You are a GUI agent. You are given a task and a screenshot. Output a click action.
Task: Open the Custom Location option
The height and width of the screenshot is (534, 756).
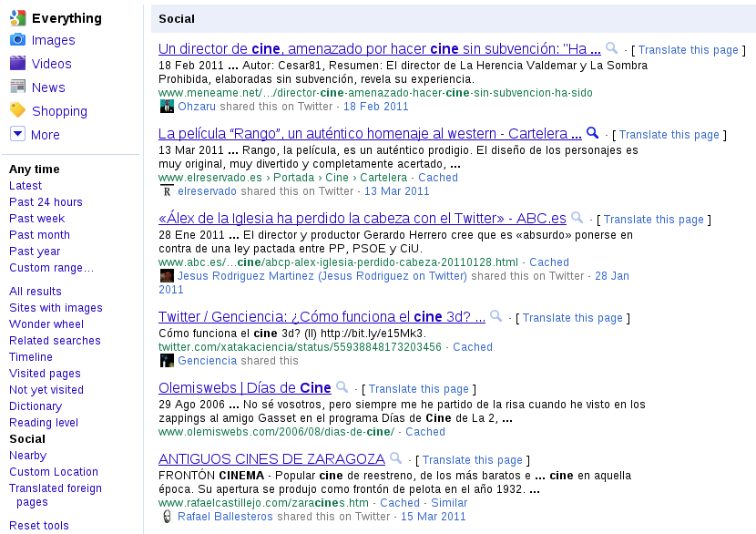pyautogui.click(x=54, y=472)
